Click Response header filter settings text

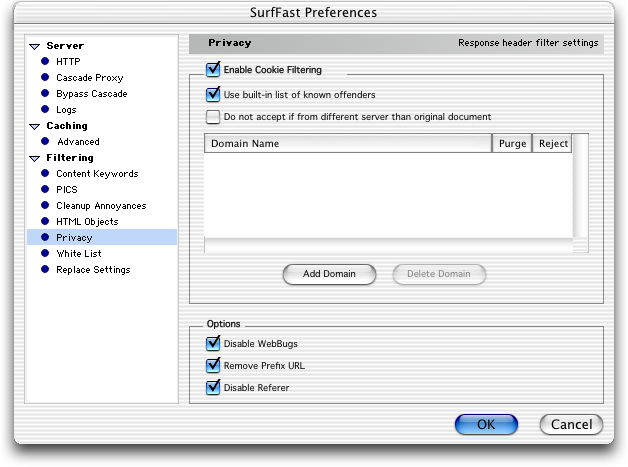point(528,43)
